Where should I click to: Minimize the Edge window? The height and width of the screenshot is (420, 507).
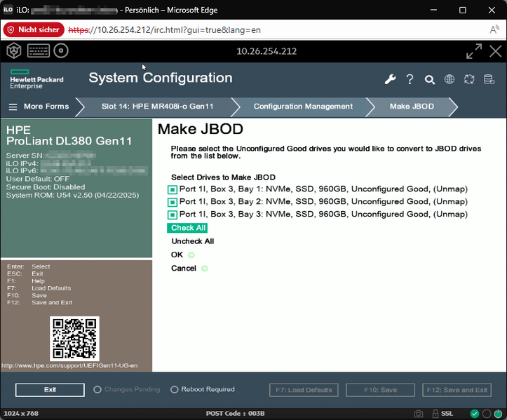pyautogui.click(x=433, y=10)
